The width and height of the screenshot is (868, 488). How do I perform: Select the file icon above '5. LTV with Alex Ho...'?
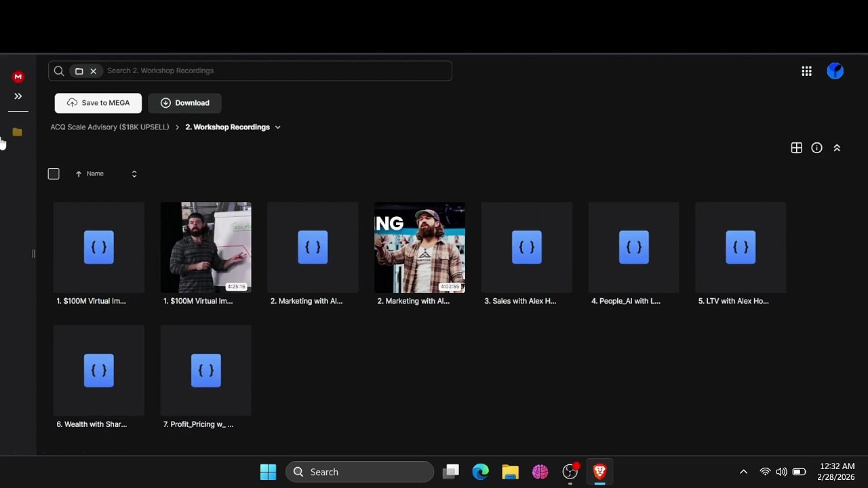tap(741, 247)
